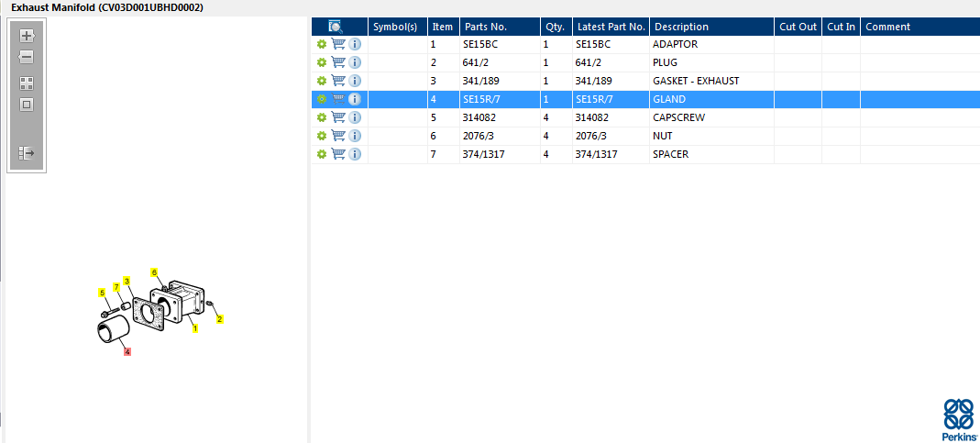
Task: Click gear icon for GLAND row
Action: 321,99
